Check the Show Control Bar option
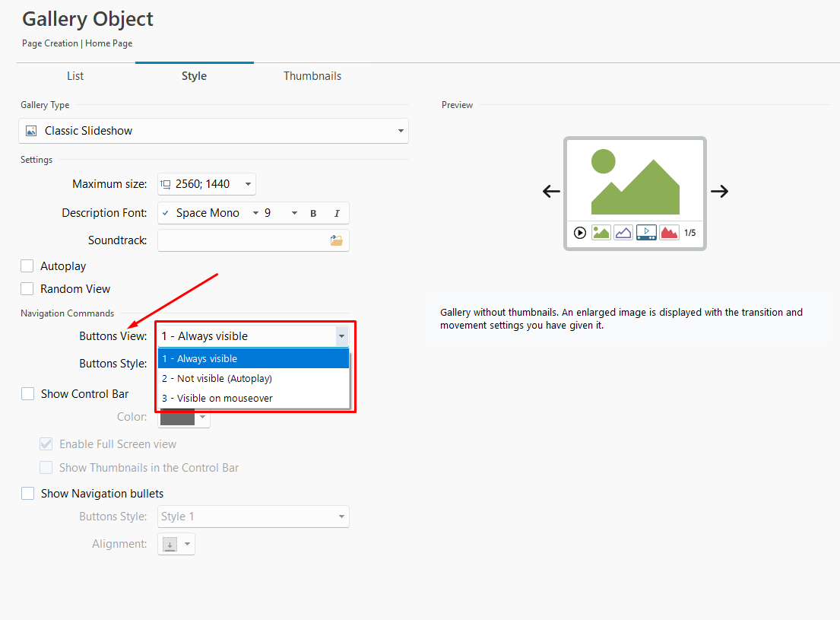The height and width of the screenshot is (620, 840). pos(27,394)
